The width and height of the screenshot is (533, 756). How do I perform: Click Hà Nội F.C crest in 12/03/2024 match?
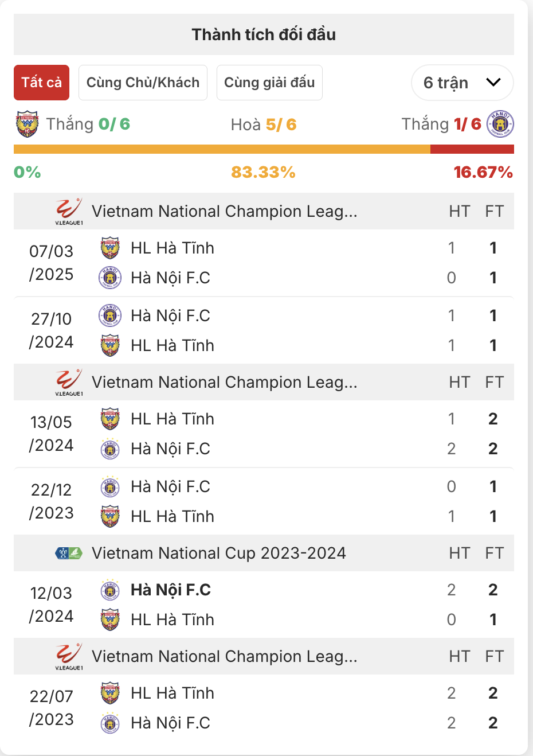110,590
